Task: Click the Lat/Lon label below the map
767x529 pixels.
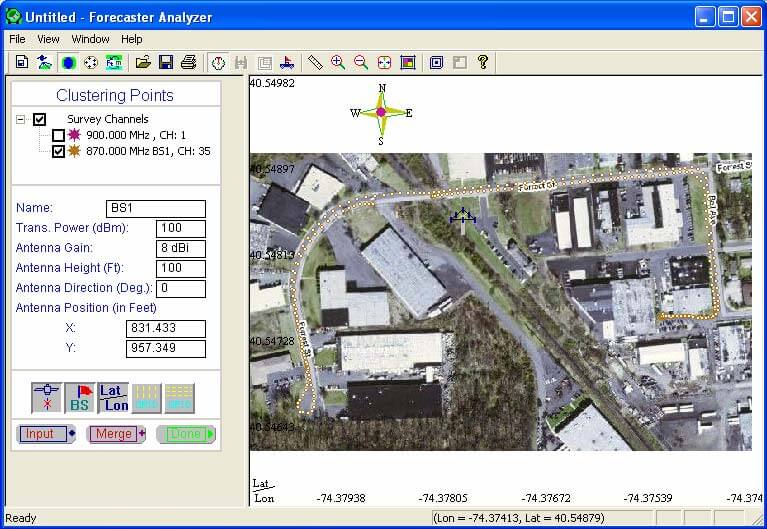Action: tap(264, 491)
